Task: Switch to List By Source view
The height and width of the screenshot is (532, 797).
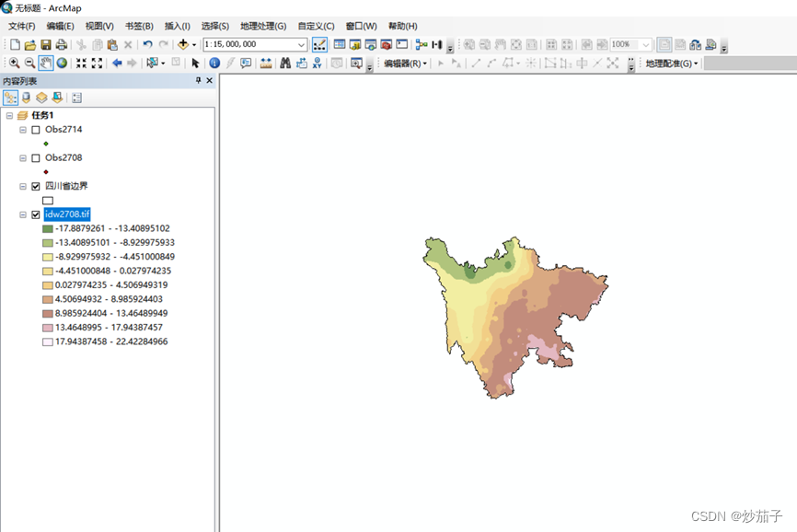Action: (26, 98)
